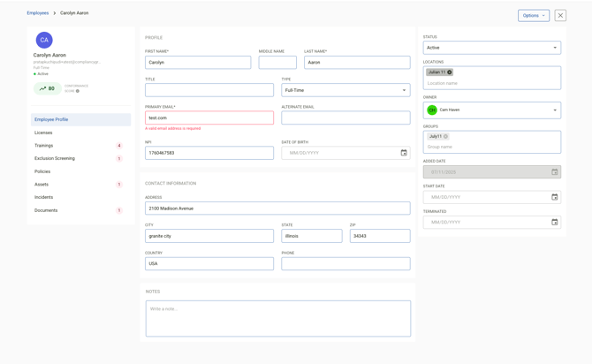Image resolution: width=592 pixels, height=364 pixels.
Task: Click the Primary Email field
Action: point(209,118)
